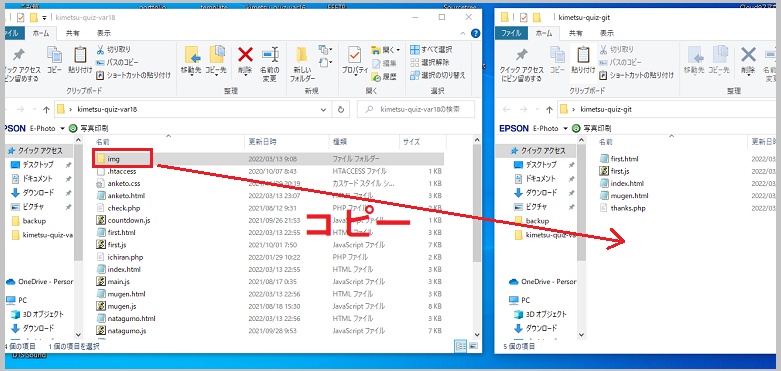
Task: Open recent locations dropdown in kimetsu-quiz-var18 navigation
Action: [x=34, y=109]
